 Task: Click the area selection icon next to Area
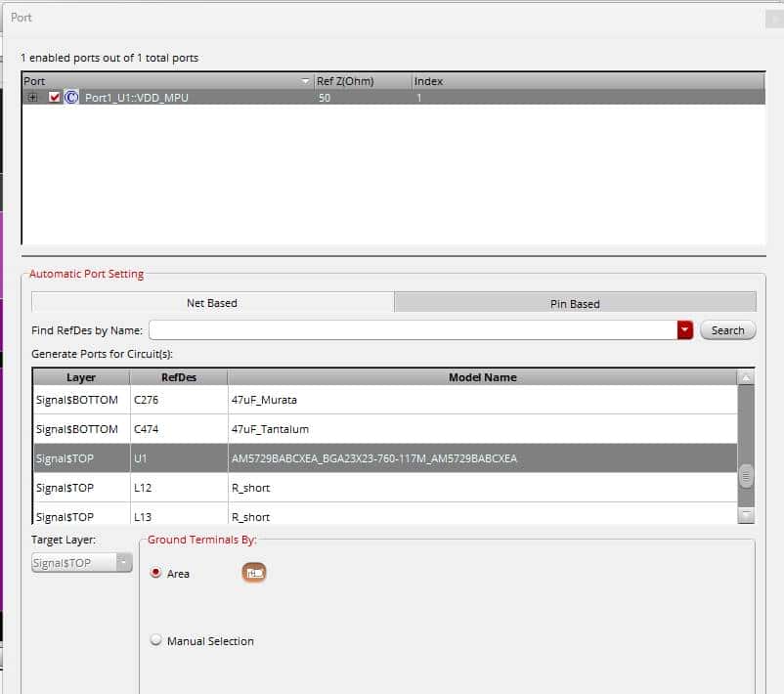tap(254, 573)
